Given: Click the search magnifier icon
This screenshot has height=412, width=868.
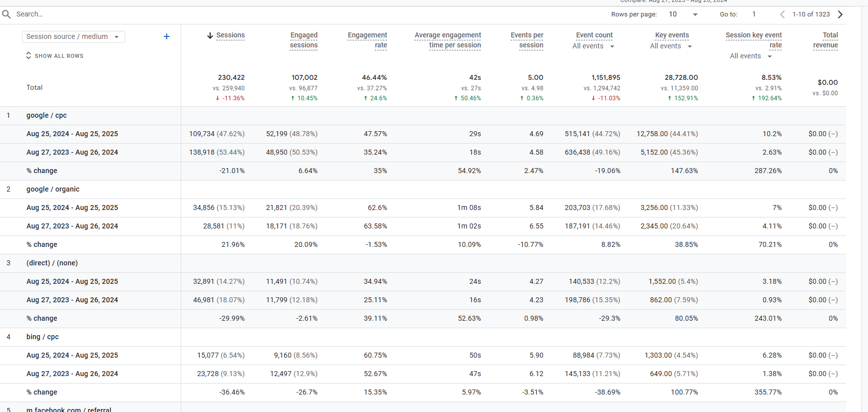Looking at the screenshot, I should pyautogui.click(x=6, y=14).
